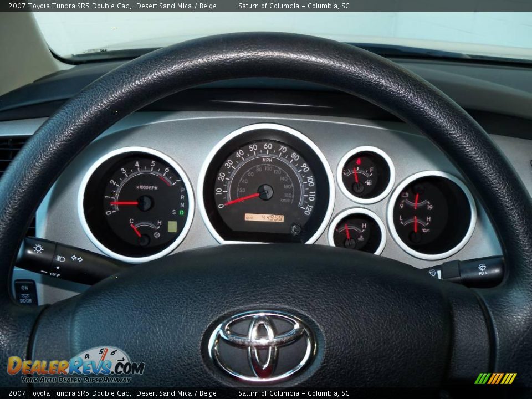Click the top caption 'Desert Sand Mica / Beige'
The width and height of the screenshot is (532, 399).
pos(176,6)
